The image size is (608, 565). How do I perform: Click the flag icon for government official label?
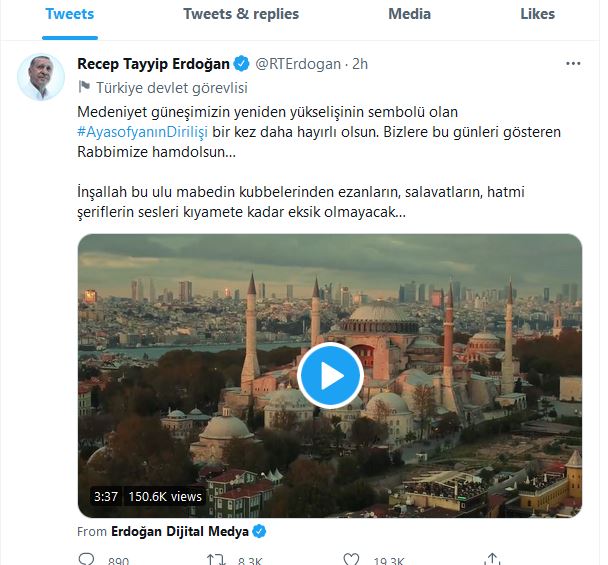click(83, 87)
